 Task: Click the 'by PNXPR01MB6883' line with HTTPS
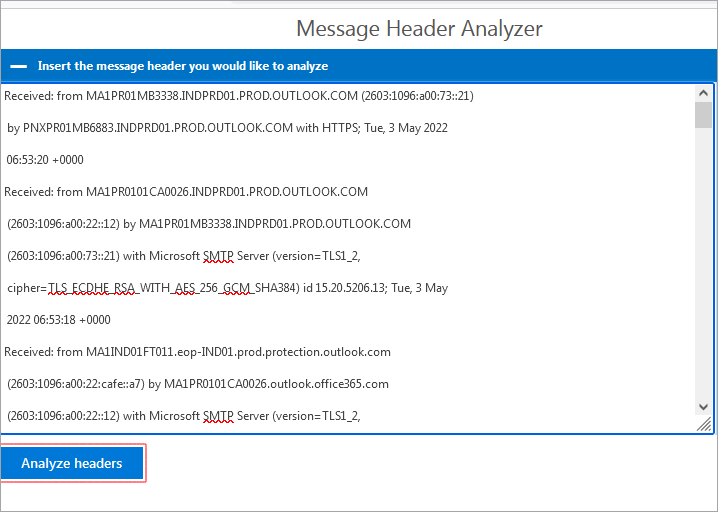click(227, 128)
